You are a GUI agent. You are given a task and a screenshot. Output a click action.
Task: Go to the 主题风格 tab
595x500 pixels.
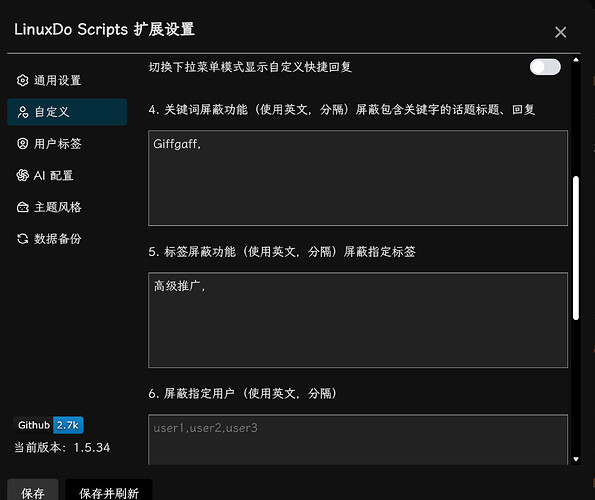point(67,207)
